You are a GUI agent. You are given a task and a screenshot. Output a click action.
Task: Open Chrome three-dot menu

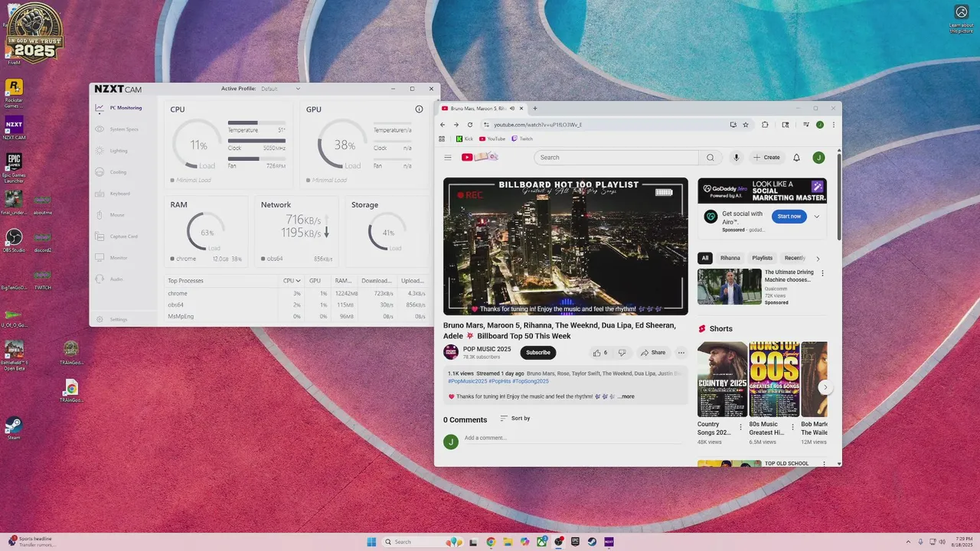tap(834, 125)
